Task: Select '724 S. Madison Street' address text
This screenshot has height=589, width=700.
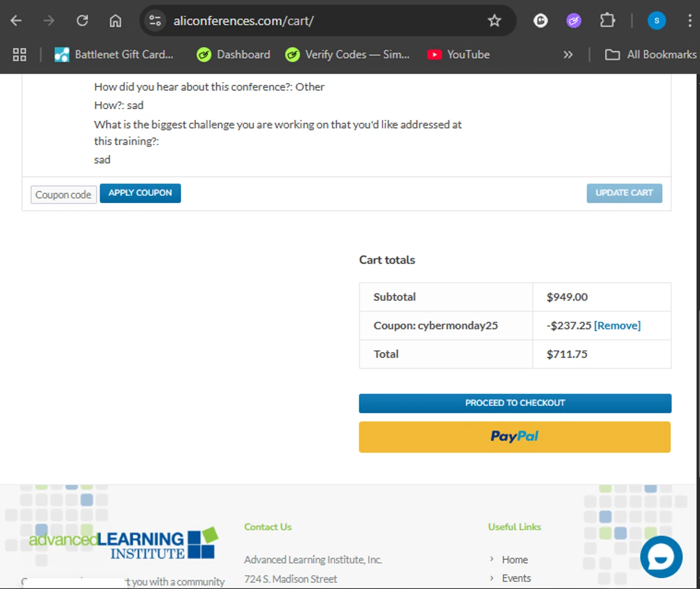Action: click(290, 579)
